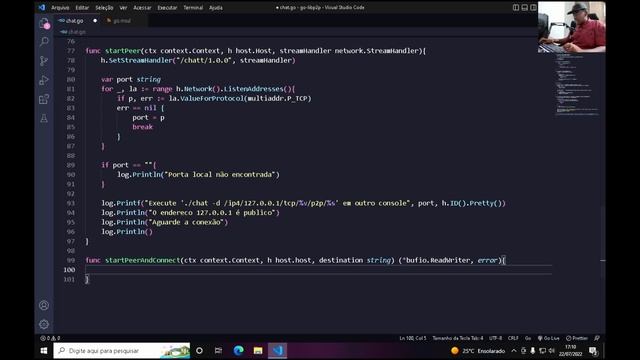
Task: Open the Run and Debug view
Action: [44, 80]
